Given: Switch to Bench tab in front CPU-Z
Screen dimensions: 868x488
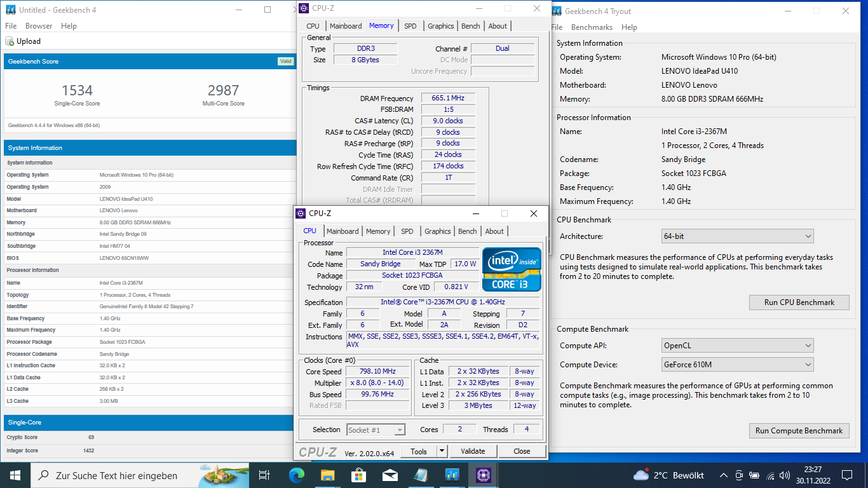Looking at the screenshot, I should pos(468,231).
